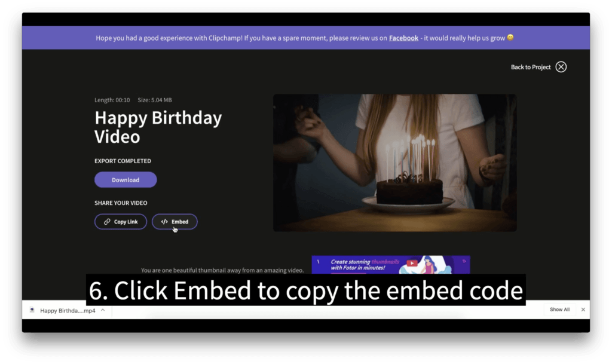This screenshot has width=612, height=364.
Task: Click the Happy Birthday Video title
Action: [158, 127]
